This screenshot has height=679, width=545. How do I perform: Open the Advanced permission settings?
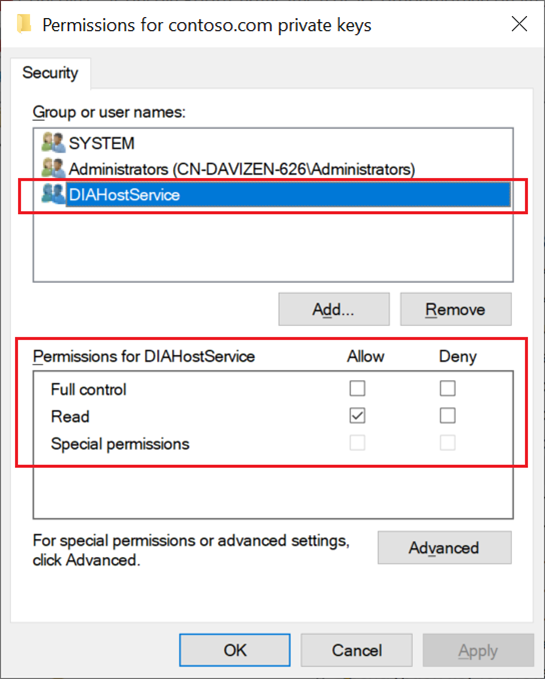pyautogui.click(x=444, y=548)
